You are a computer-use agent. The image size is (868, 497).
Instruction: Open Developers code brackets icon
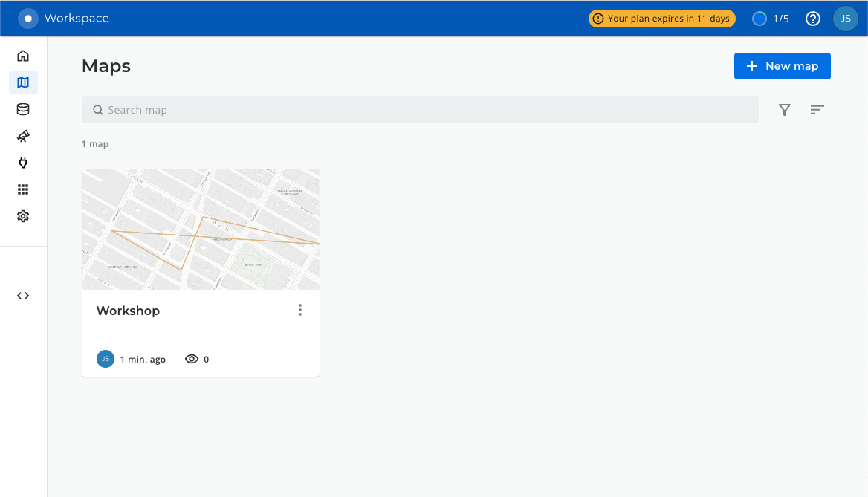pyautogui.click(x=23, y=296)
